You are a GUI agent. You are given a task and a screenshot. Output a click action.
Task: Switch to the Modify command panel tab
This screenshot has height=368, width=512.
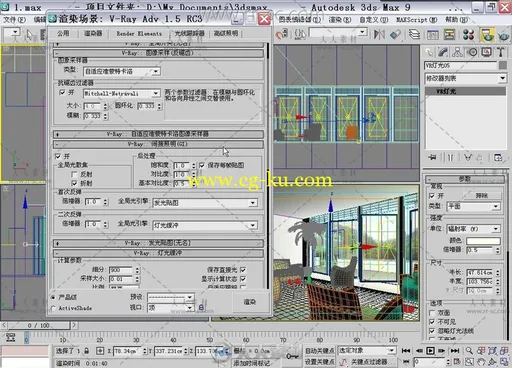pyautogui.click(x=443, y=52)
